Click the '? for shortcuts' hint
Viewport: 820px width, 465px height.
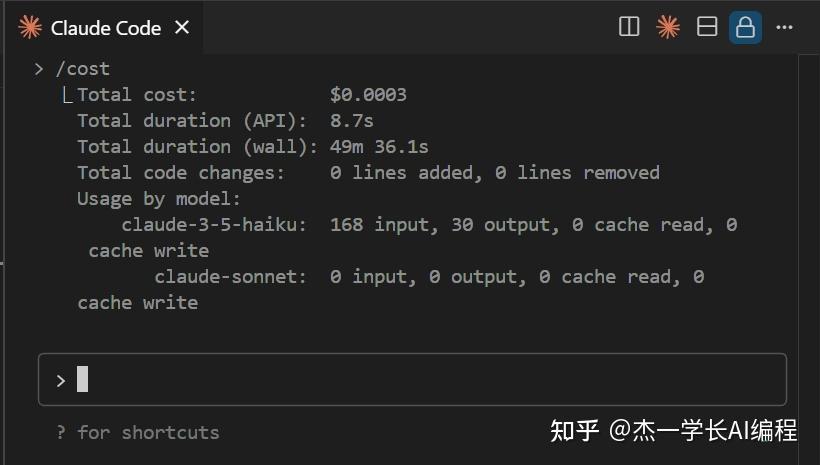138,432
